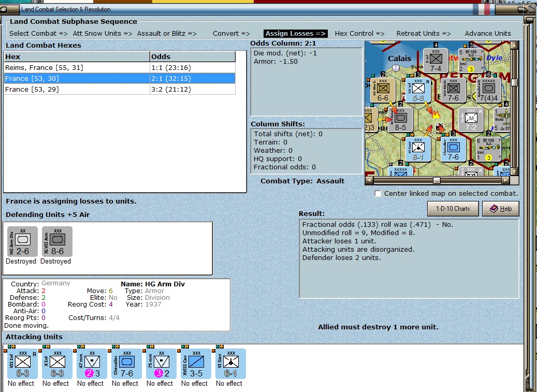
Task: Click the map scroll down arrow
Action: point(514,171)
